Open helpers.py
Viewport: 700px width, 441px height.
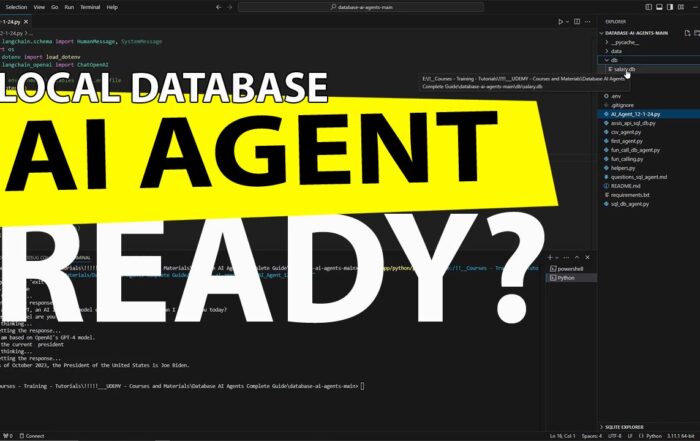click(x=622, y=168)
